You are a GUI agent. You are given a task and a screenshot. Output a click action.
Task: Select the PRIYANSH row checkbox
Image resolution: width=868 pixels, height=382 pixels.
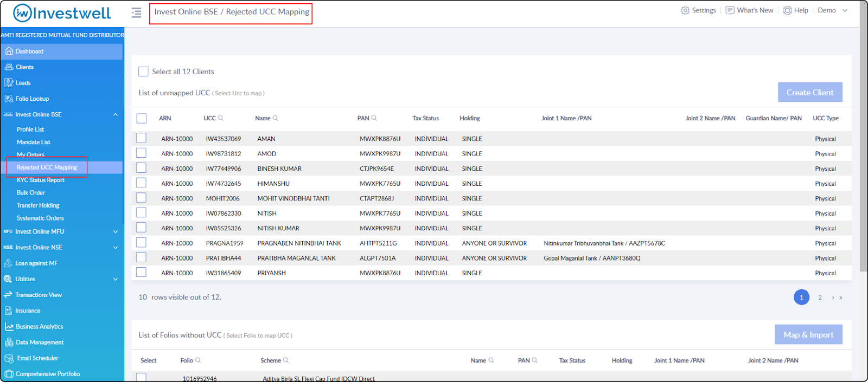[x=141, y=273]
